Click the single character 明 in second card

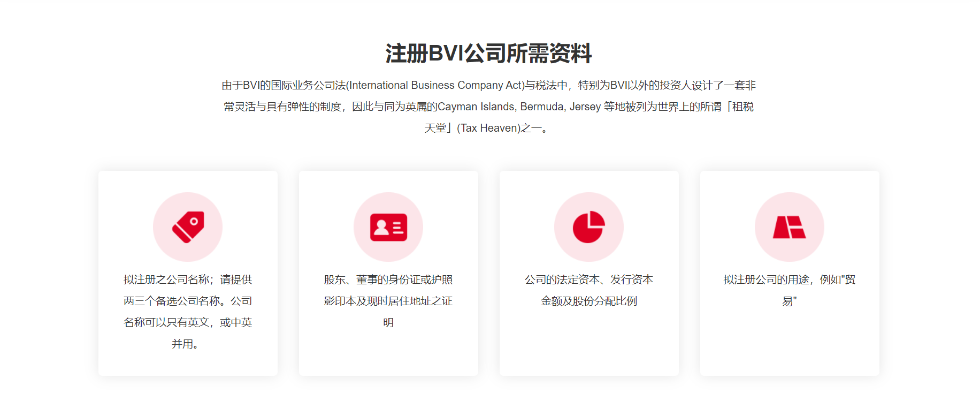pos(388,322)
